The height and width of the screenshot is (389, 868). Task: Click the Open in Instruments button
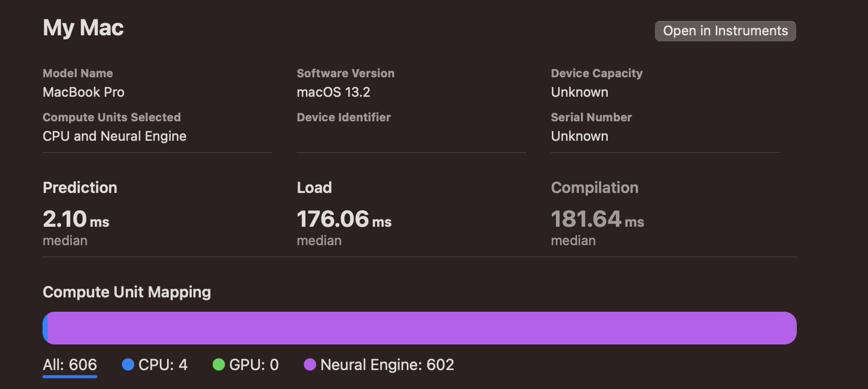click(x=725, y=31)
